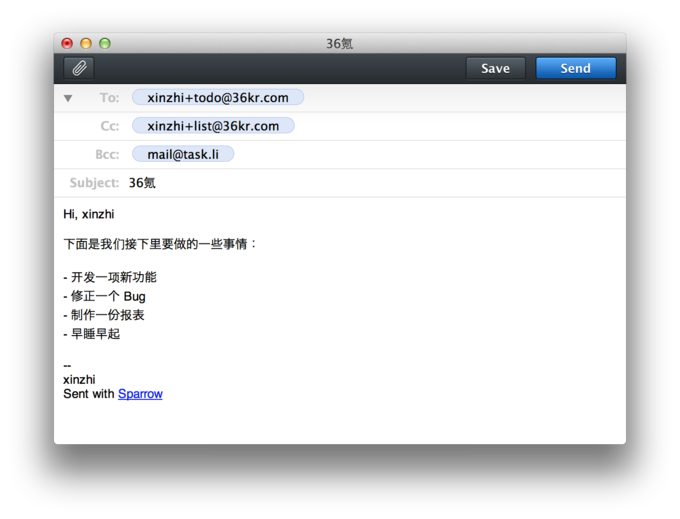The width and height of the screenshot is (680, 519).
Task: Click the empty To field area
Action: (463, 98)
